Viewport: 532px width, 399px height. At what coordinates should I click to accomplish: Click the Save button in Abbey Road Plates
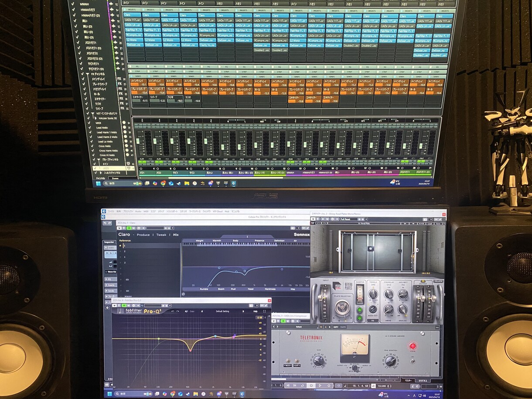coord(438,223)
